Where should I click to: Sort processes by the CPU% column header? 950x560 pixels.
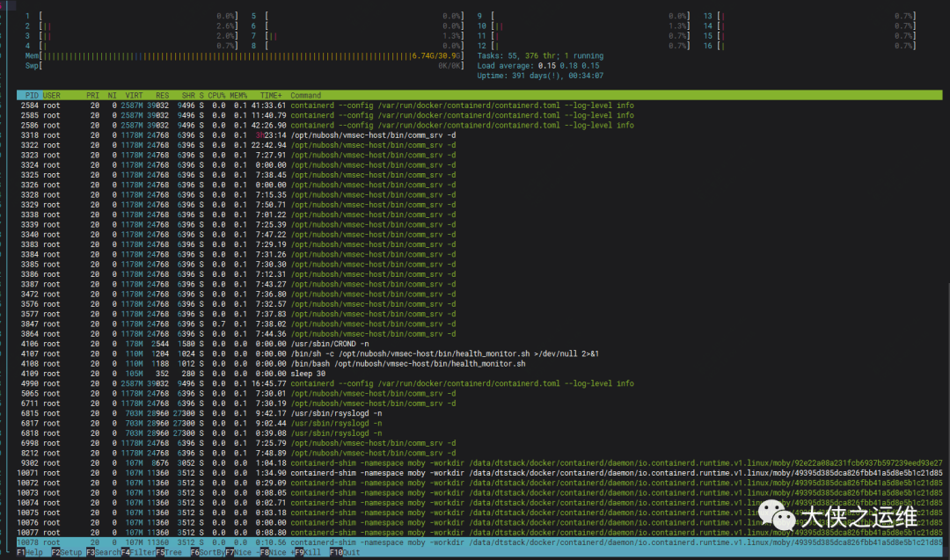217,95
